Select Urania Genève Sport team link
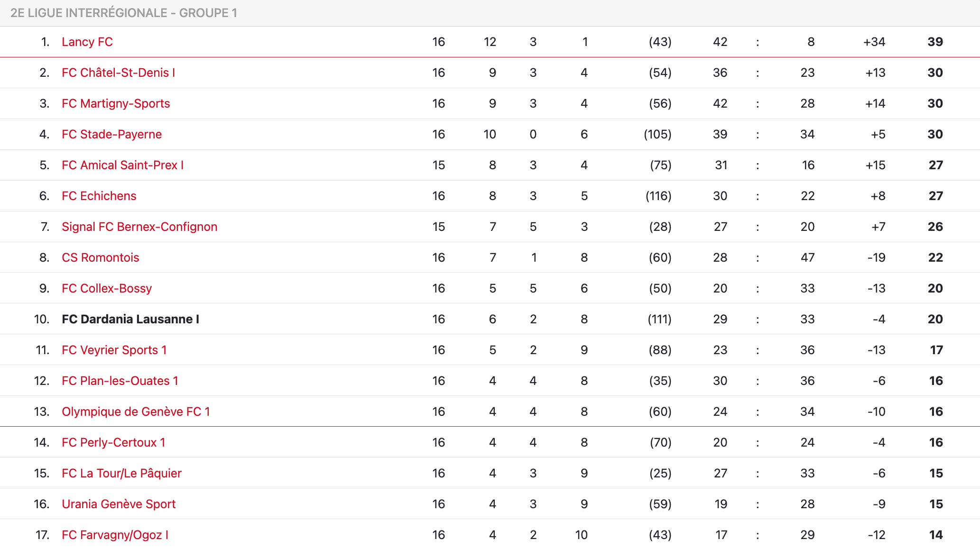The height and width of the screenshot is (549, 980). [x=119, y=504]
